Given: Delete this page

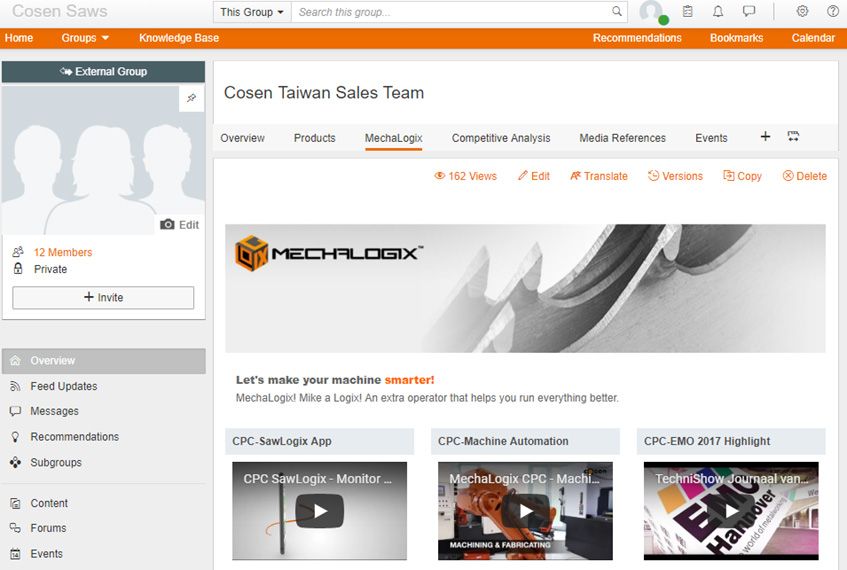Looking at the screenshot, I should click(x=804, y=176).
